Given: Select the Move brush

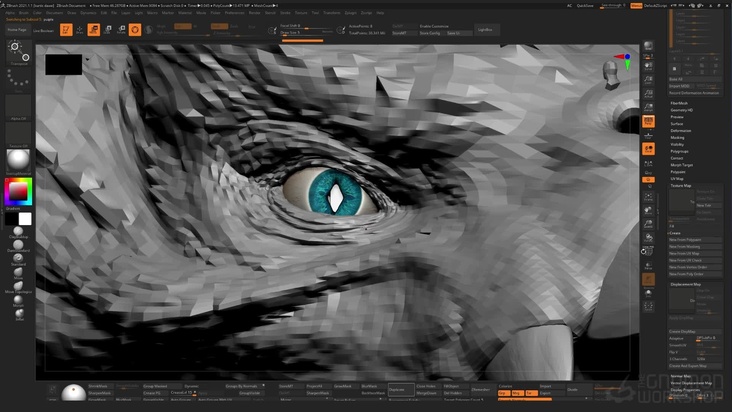Looking at the screenshot, I should [x=18, y=272].
